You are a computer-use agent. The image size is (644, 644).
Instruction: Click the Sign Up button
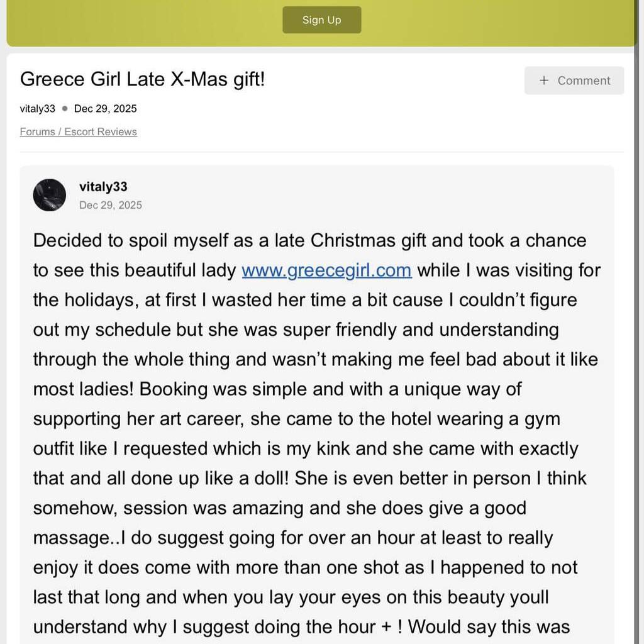point(321,20)
